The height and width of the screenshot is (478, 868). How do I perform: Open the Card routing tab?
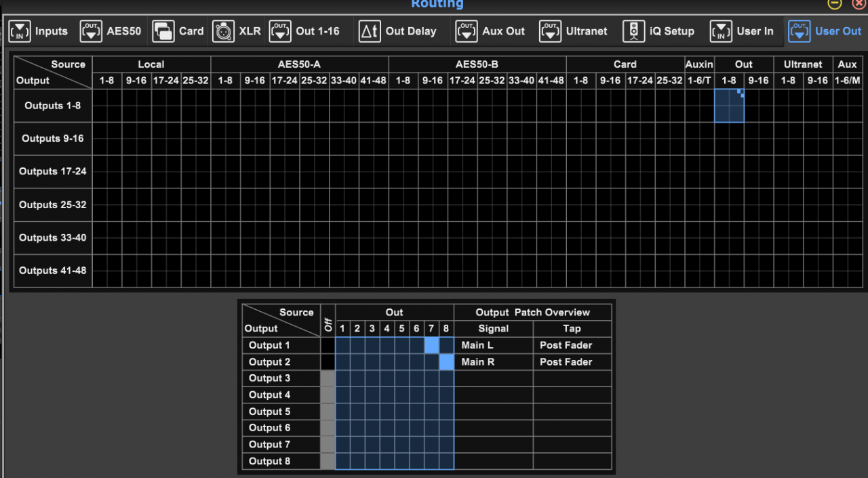click(x=178, y=31)
